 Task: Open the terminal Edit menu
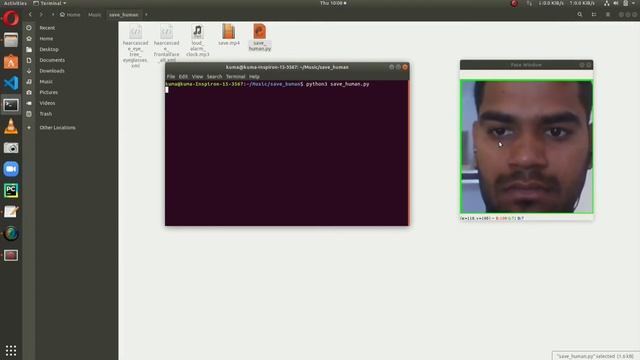pos(183,76)
